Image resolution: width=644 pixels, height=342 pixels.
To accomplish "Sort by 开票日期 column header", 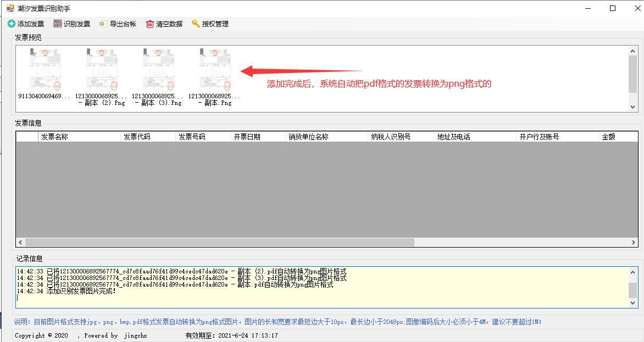I will pos(258,137).
